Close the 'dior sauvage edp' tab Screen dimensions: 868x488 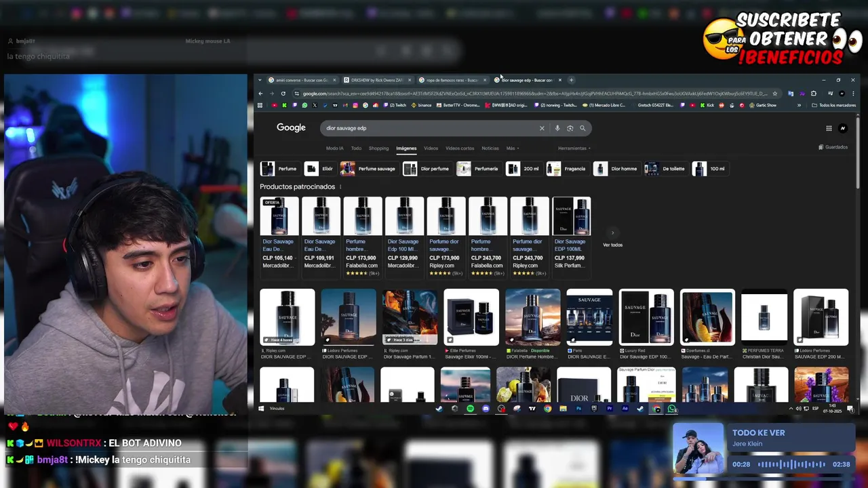(559, 80)
